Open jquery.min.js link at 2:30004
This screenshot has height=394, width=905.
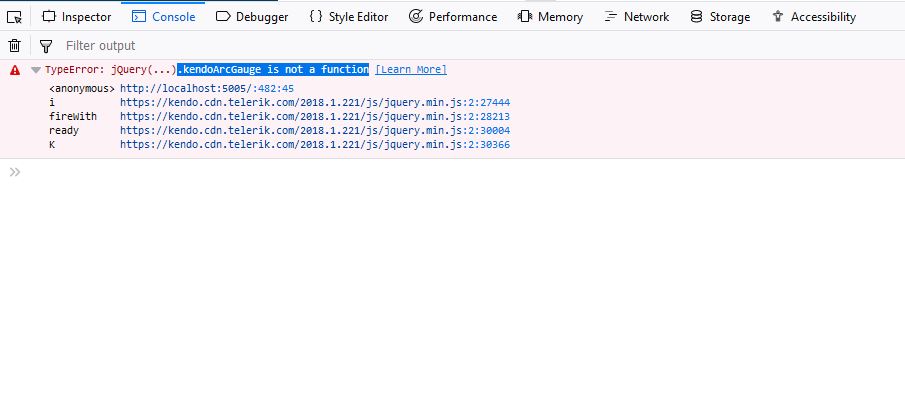pyautogui.click(x=315, y=130)
